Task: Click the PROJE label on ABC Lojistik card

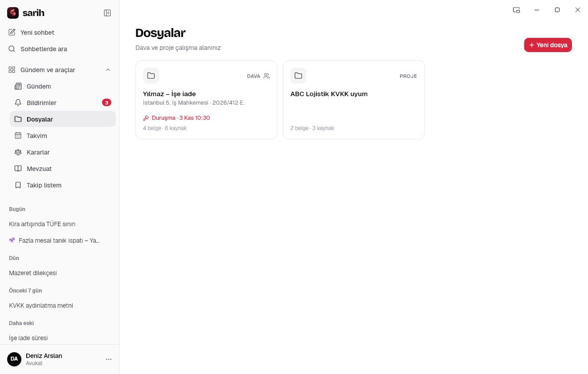Action: coord(408,76)
